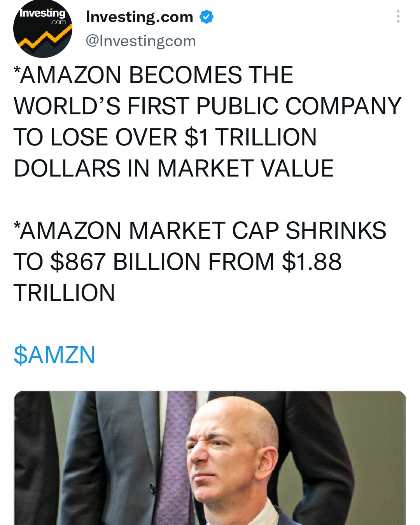Select the "AMAZON MARKET CAP SHRINKS" line
The image size is (420, 525).
coord(200,231)
